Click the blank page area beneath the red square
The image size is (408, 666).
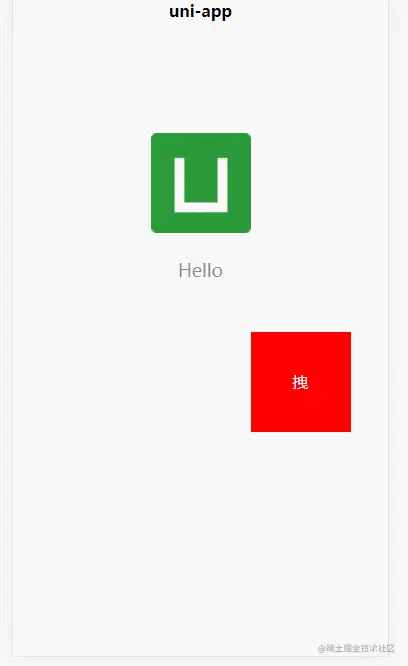[301, 531]
